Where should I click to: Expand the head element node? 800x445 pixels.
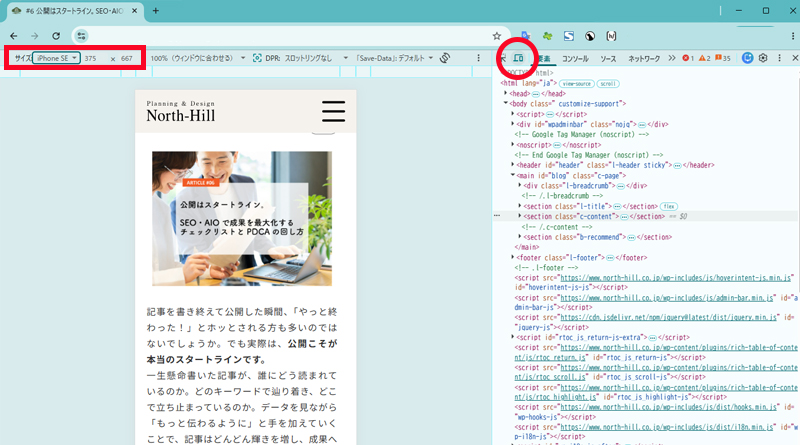tap(506, 93)
